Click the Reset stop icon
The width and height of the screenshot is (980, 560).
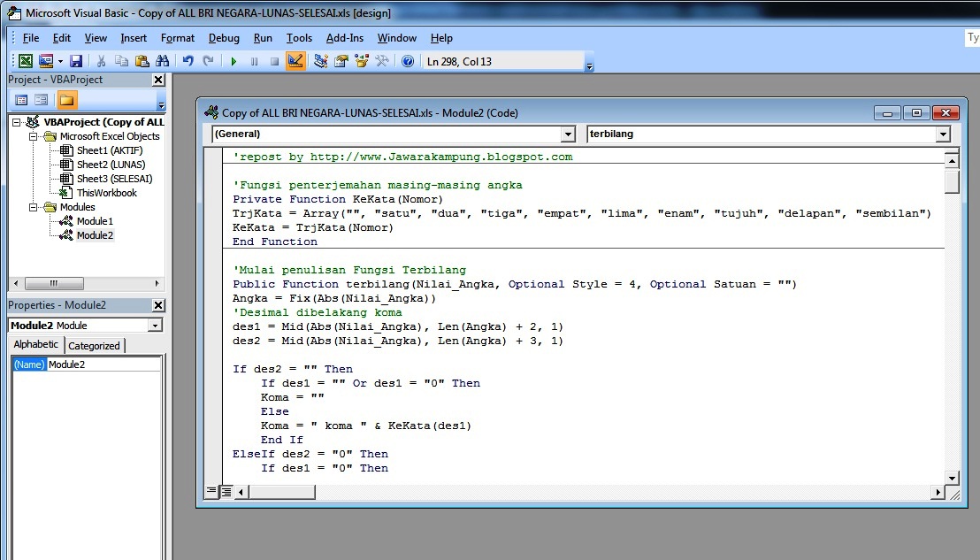274,61
